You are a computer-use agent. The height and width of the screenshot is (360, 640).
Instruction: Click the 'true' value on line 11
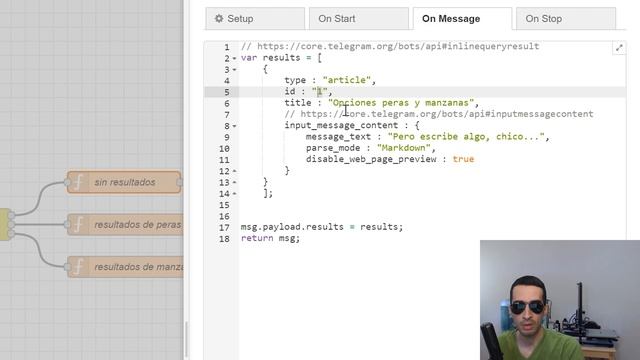463,159
